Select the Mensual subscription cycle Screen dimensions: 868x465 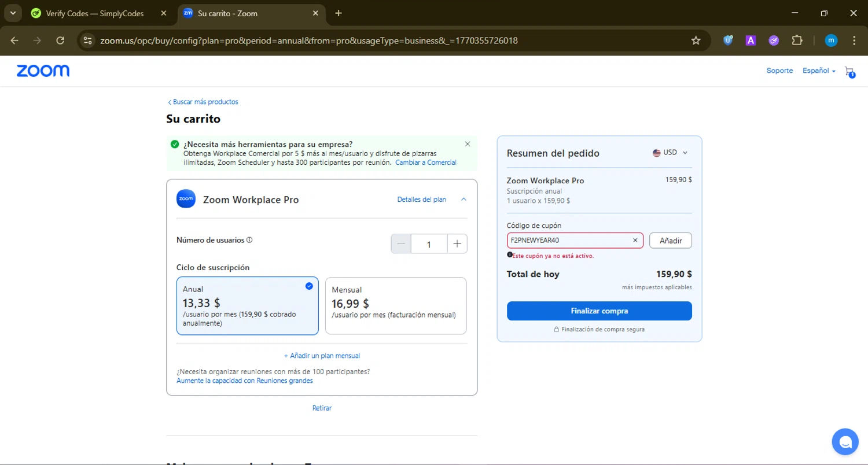[396, 306]
